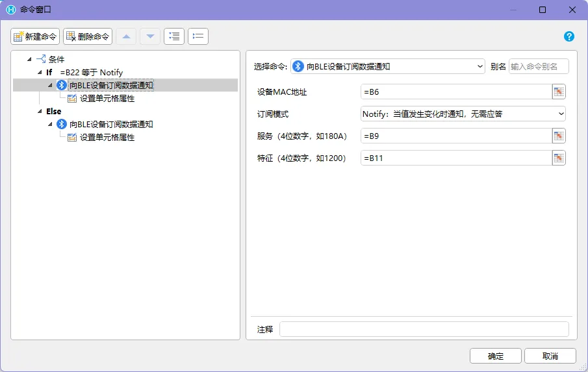Select 向BLE设备订阅数据通知 under Else
Screen dimensions: 588x372
[x=111, y=124]
